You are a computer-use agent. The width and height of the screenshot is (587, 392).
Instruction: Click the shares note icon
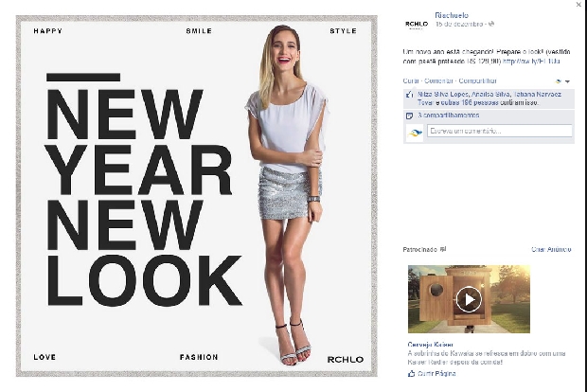click(x=410, y=116)
